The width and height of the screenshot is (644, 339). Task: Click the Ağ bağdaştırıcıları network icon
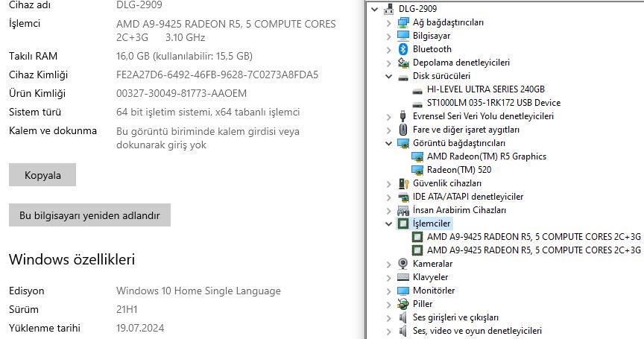(403, 22)
